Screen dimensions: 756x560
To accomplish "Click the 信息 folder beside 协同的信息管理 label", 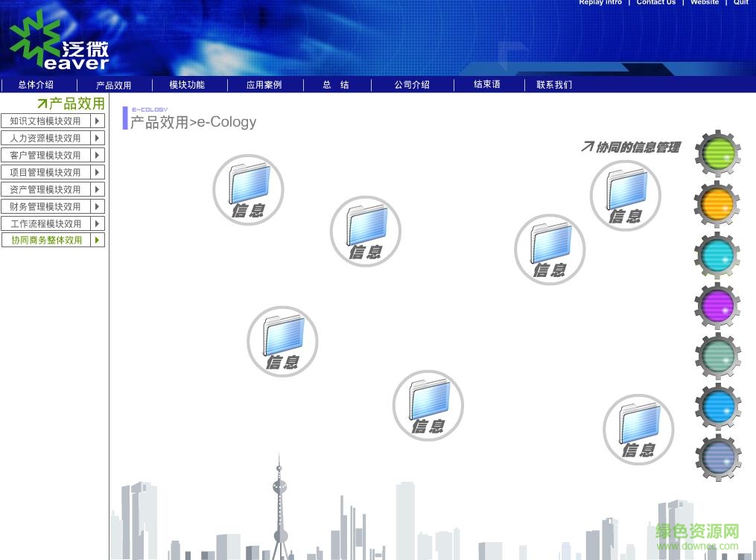I will pyautogui.click(x=625, y=195).
